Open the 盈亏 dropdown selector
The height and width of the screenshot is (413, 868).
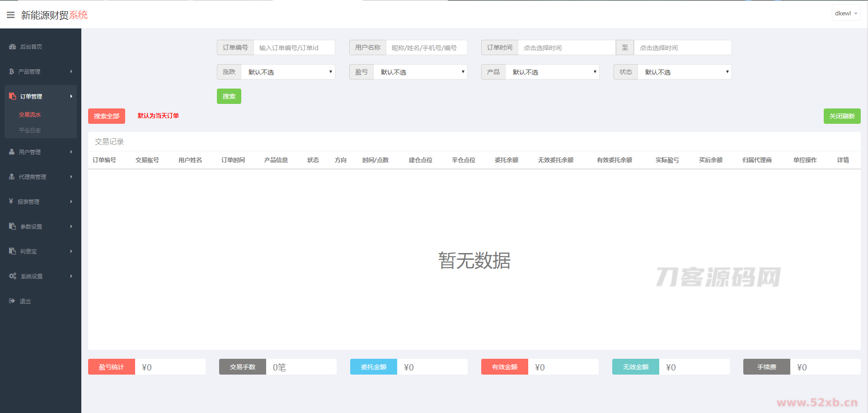[420, 72]
